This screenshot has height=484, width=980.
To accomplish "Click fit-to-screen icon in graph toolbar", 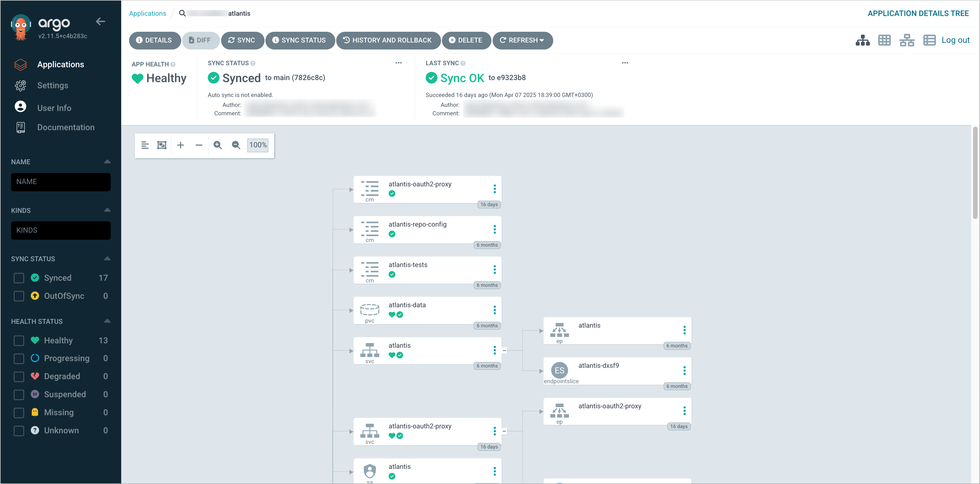I will click(162, 145).
